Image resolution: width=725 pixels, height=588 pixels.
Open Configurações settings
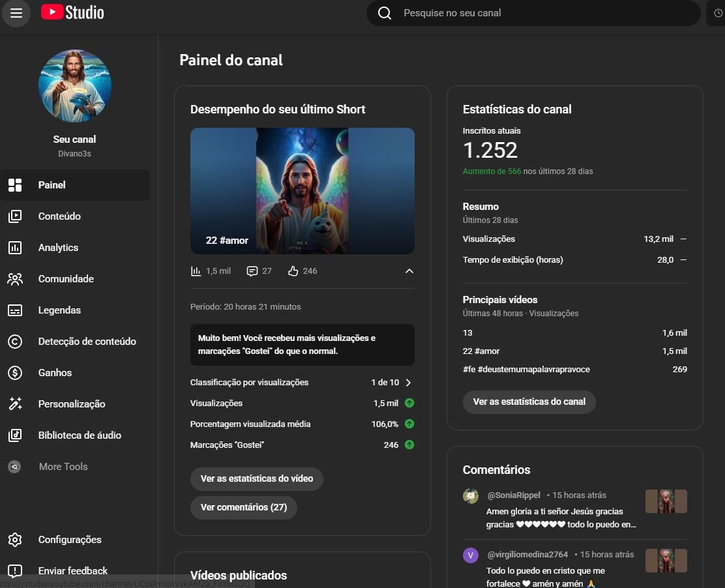tap(70, 540)
